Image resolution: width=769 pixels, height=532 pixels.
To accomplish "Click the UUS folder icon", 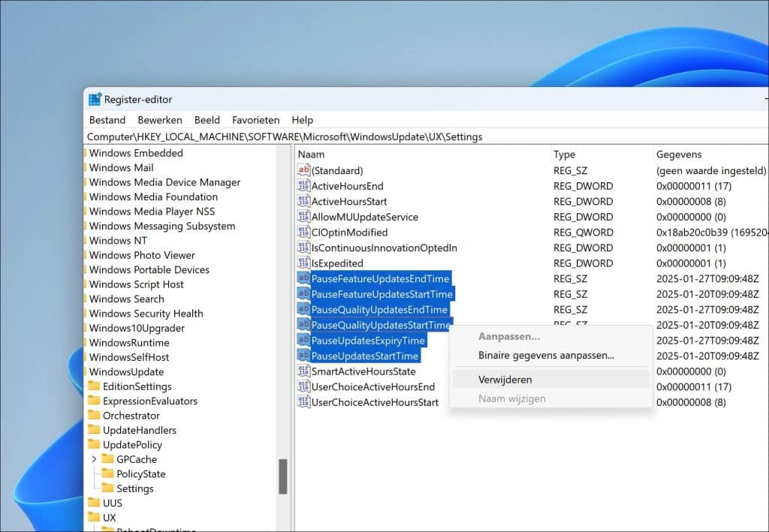I will (94, 503).
